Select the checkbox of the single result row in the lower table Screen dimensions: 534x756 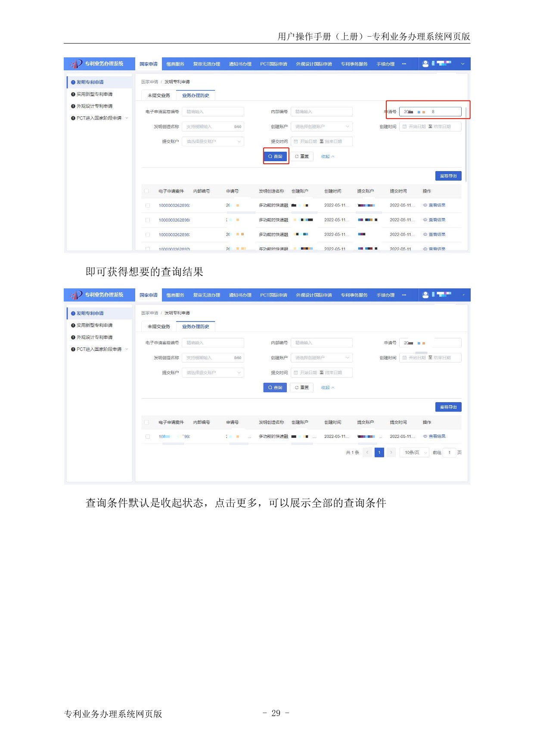148,437
